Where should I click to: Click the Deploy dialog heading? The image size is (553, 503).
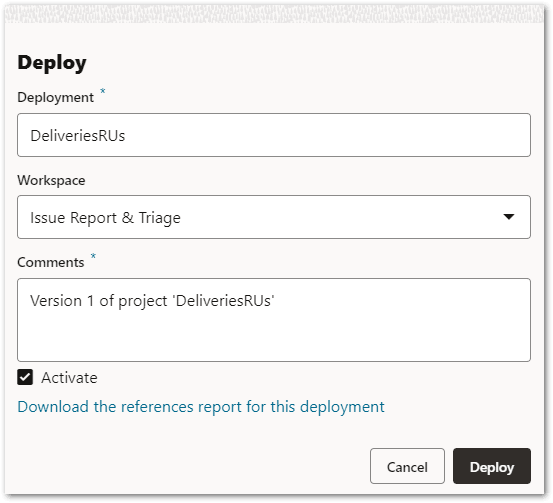pyautogui.click(x=52, y=63)
